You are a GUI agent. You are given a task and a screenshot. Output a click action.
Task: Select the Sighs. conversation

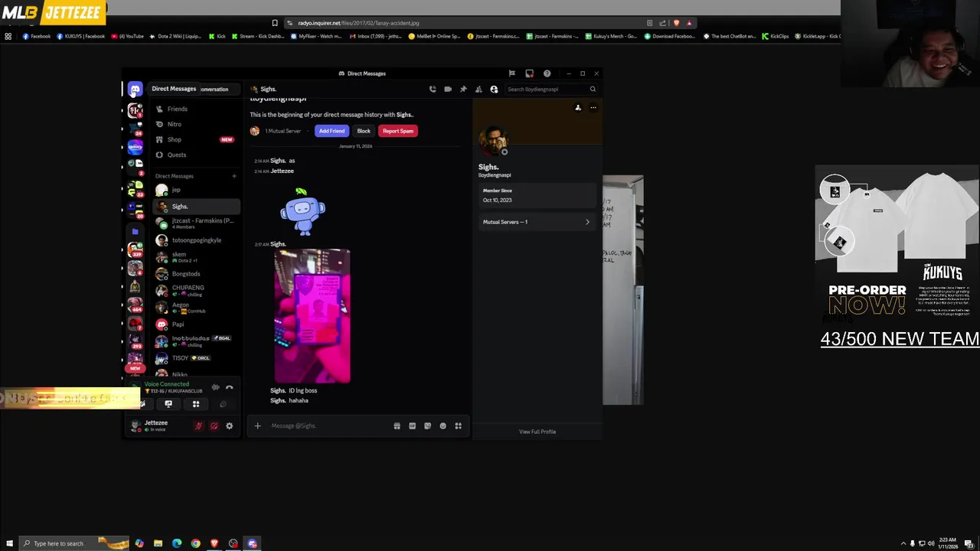tap(197, 207)
